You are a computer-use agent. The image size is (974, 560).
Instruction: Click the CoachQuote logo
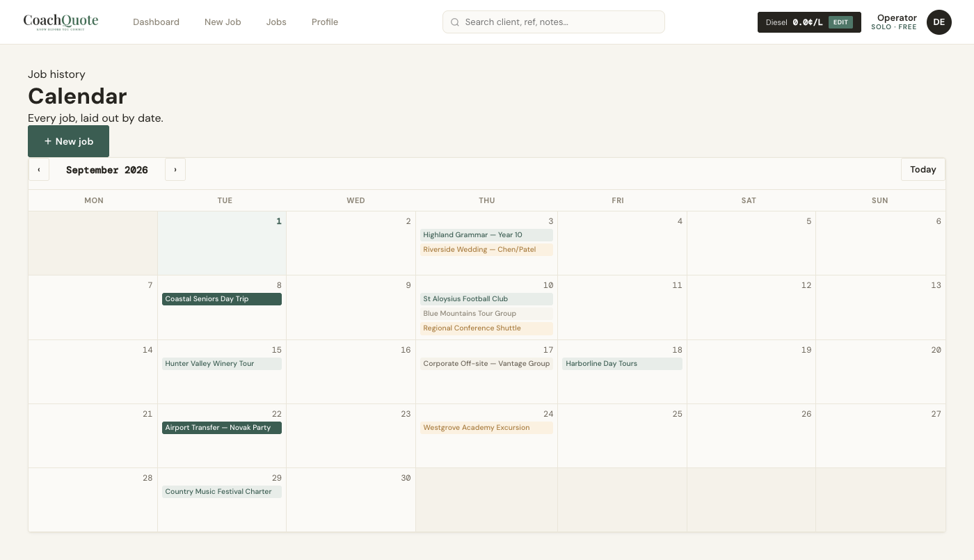pyautogui.click(x=61, y=22)
